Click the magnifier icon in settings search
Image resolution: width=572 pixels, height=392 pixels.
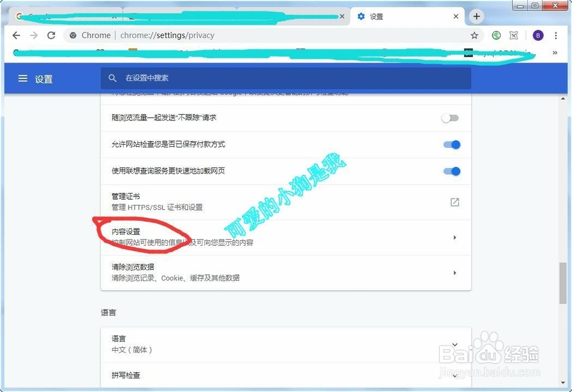pyautogui.click(x=112, y=78)
